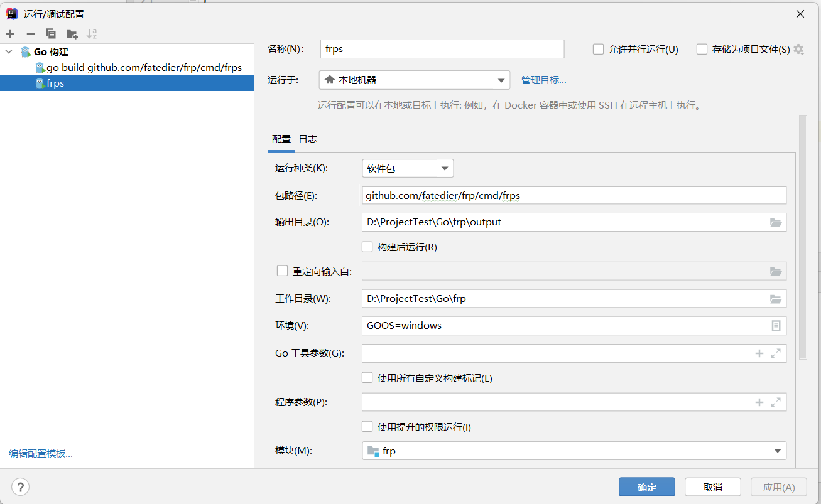Click the cancel button
The height and width of the screenshot is (504, 821).
713,487
